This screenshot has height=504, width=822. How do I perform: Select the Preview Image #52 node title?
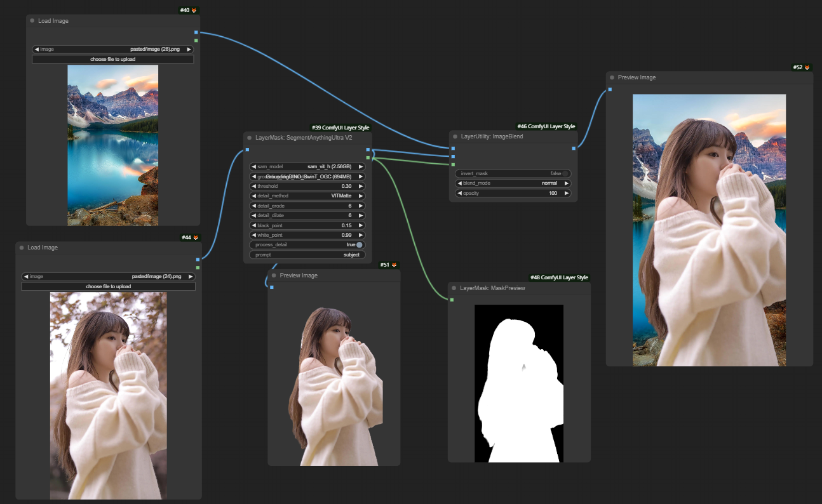(637, 77)
